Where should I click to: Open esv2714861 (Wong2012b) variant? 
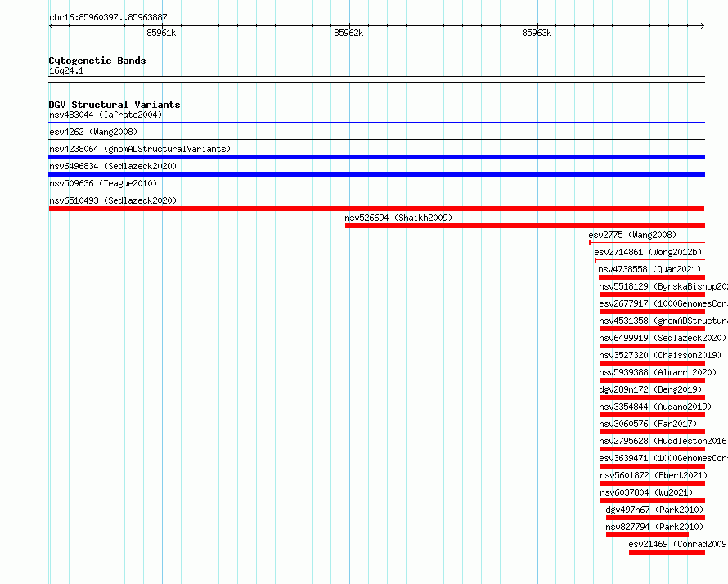[648, 252]
